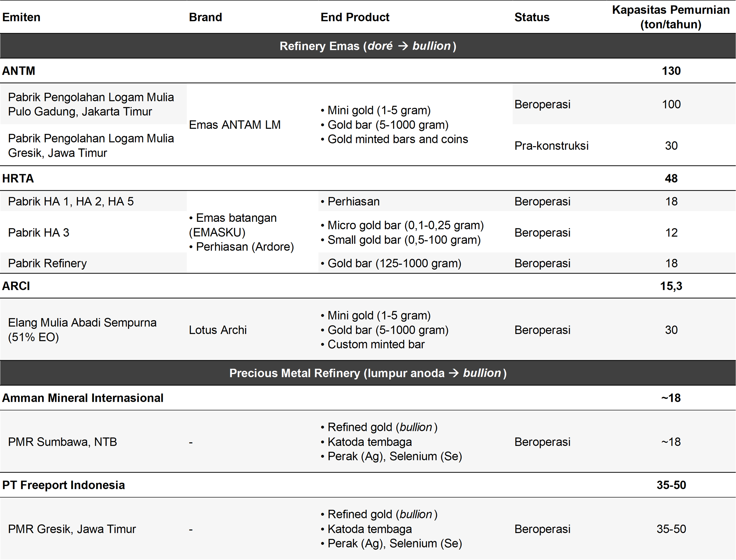
Task: Select the Pabrik Refinery cell
Action: (x=47, y=263)
